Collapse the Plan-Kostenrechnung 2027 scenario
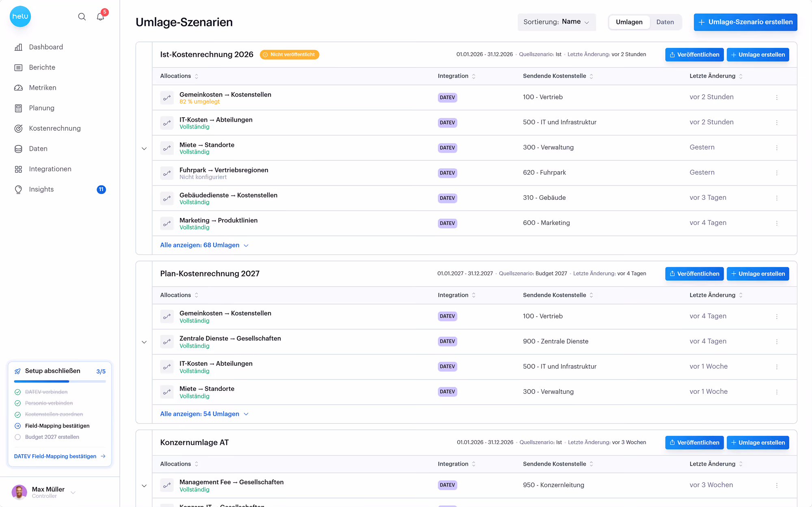The height and width of the screenshot is (507, 812). tap(144, 342)
